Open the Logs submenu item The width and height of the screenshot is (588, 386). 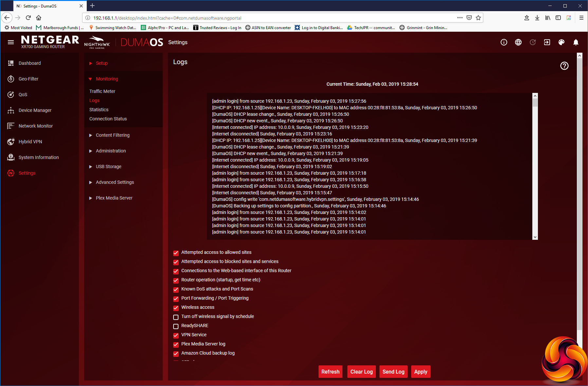pyautogui.click(x=94, y=100)
